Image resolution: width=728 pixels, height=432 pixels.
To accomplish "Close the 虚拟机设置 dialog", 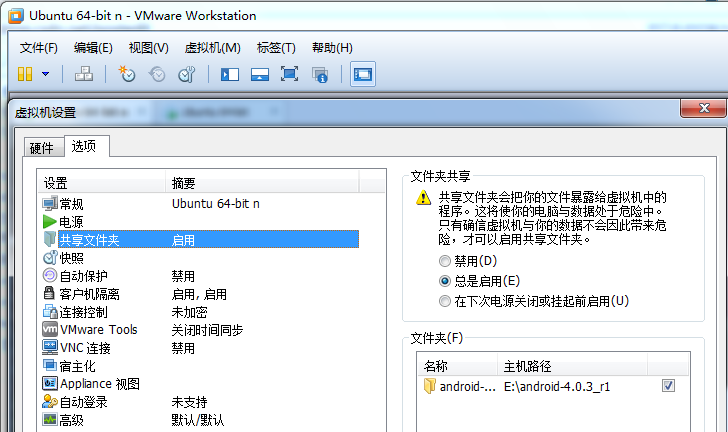I will click(x=703, y=108).
